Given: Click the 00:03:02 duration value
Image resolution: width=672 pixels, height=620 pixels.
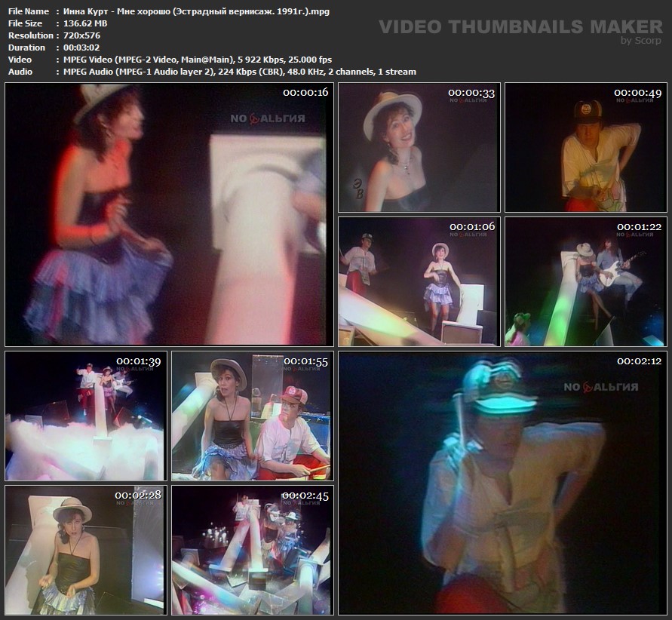Looking at the screenshot, I should click(78, 48).
